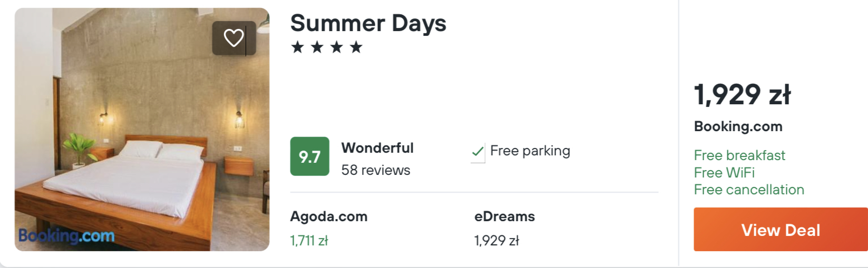Open the 58 reviews link
This screenshot has height=268, width=868.
375,170
